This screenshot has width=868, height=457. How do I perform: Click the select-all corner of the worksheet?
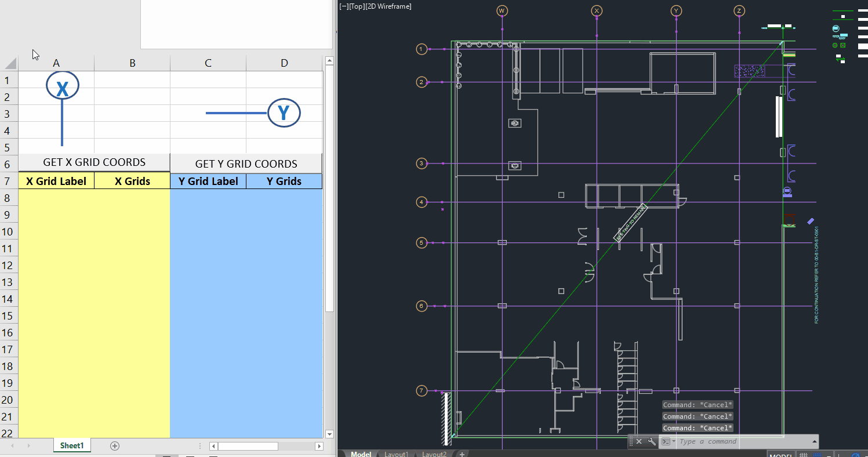tap(9, 63)
